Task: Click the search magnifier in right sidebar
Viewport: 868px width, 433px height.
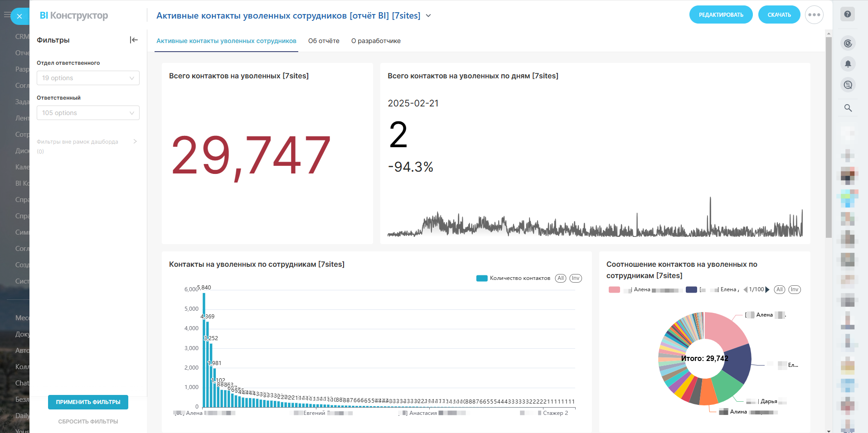Action: [848, 108]
